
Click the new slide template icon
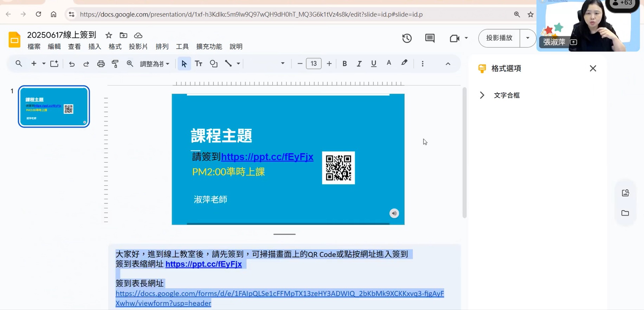54,64
